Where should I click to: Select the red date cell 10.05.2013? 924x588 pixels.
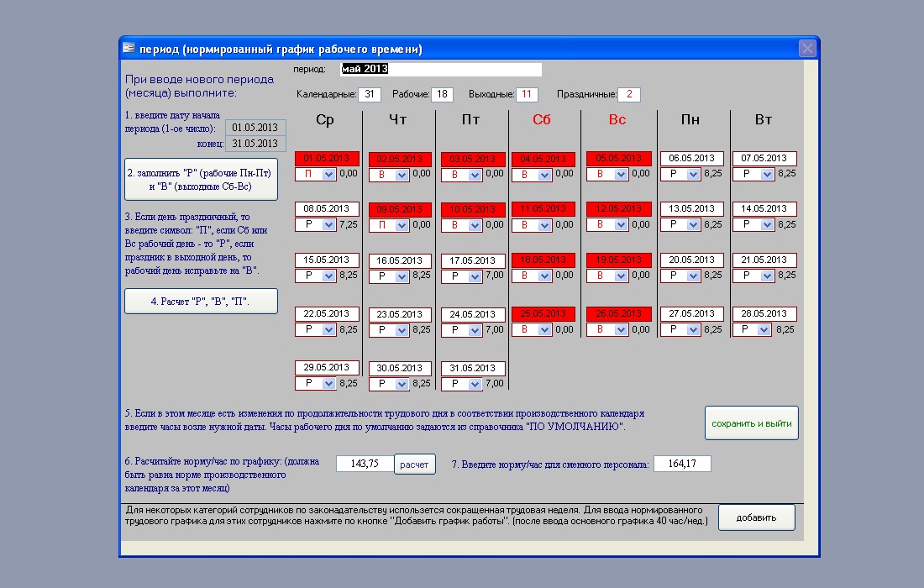coord(473,210)
